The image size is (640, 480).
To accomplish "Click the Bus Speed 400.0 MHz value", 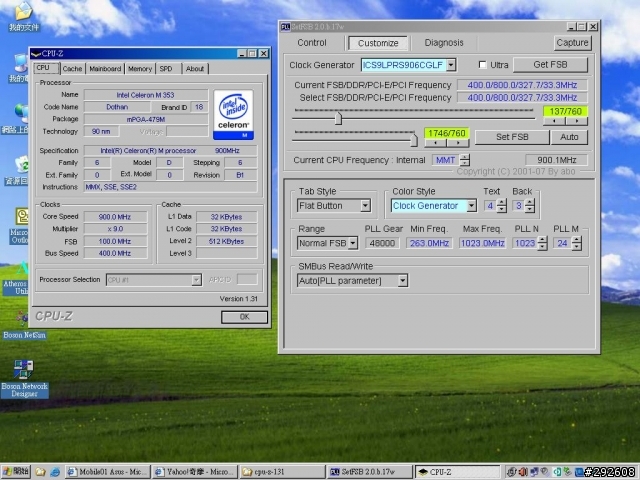I will pyautogui.click(x=115, y=253).
